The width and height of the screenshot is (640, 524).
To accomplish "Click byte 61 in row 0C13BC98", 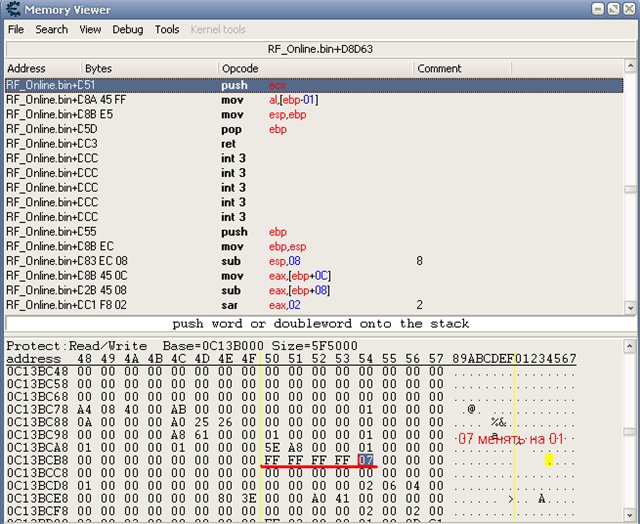I will point(201,435).
